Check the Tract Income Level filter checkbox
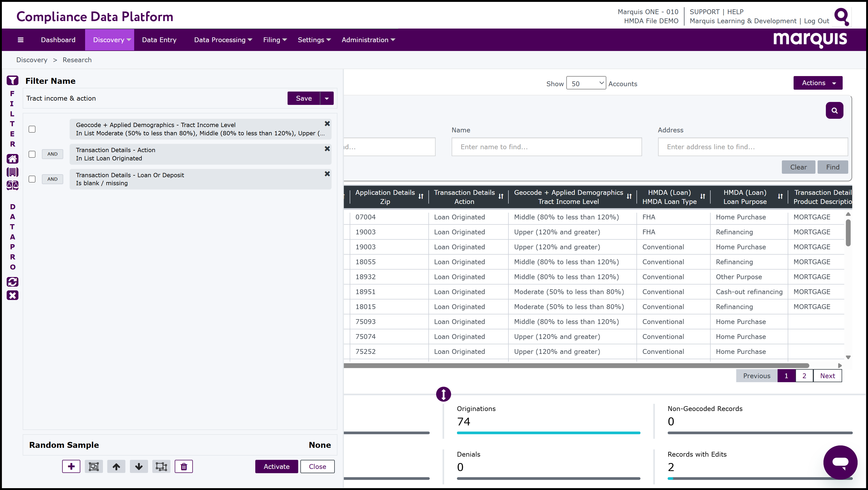This screenshot has width=868, height=490. [32, 129]
